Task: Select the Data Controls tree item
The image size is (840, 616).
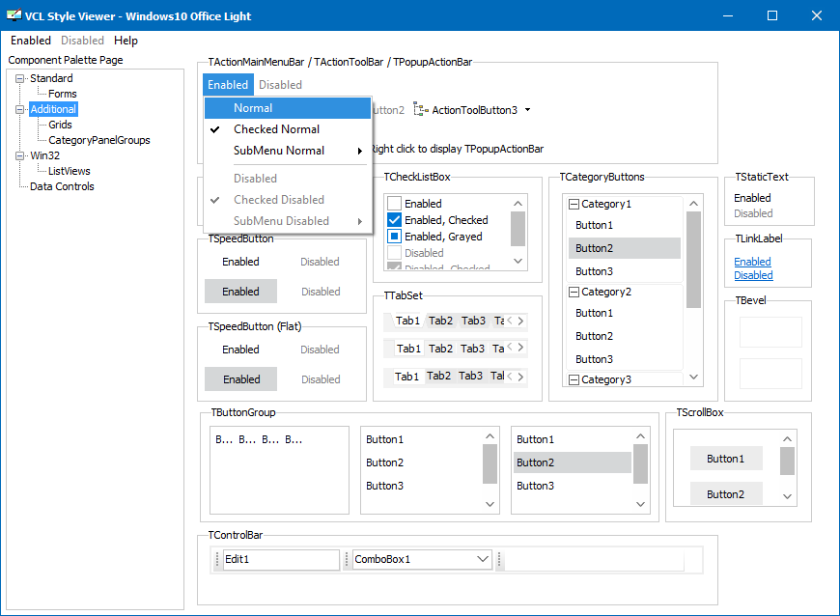Action: click(x=62, y=186)
